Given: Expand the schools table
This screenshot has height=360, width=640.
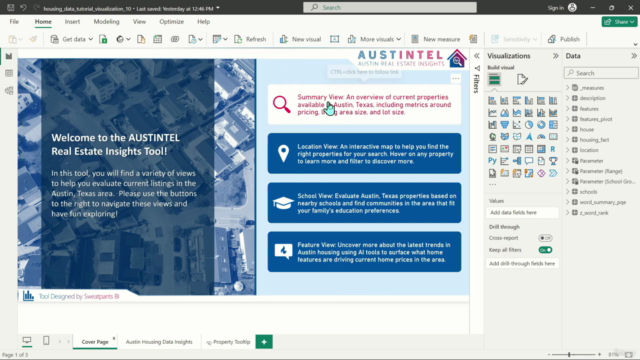Looking at the screenshot, I should click(x=567, y=191).
